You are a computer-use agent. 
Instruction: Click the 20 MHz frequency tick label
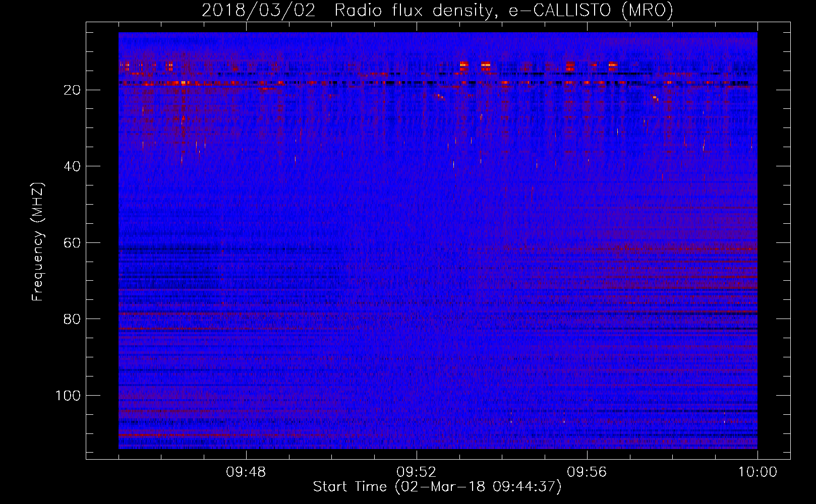pyautogui.click(x=73, y=90)
